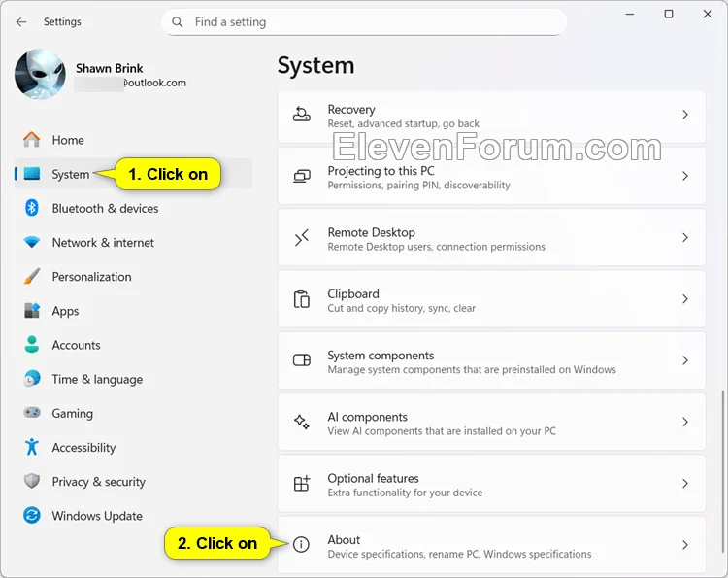The height and width of the screenshot is (578, 728).
Task: Click the Accounts person icon
Action: click(x=32, y=344)
